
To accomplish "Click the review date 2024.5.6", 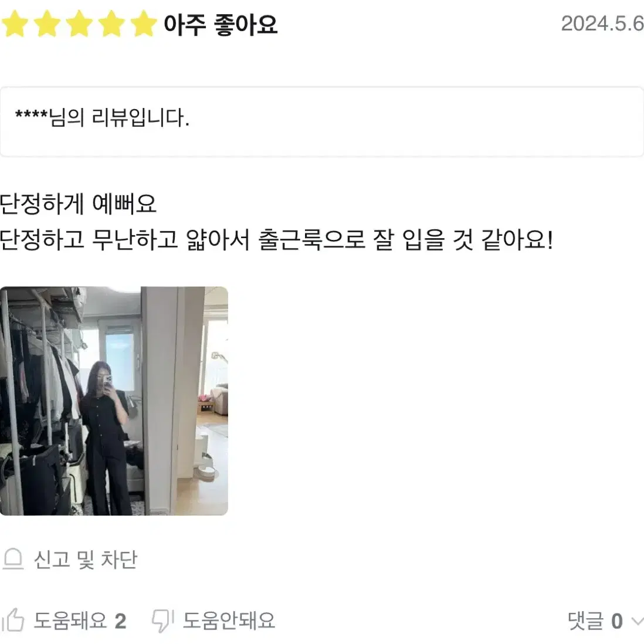I will point(602,23).
